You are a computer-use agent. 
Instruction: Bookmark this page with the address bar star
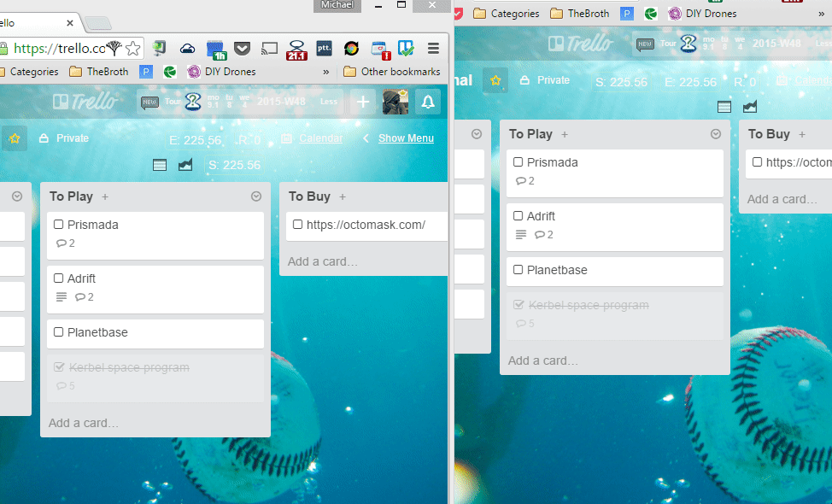click(x=133, y=49)
